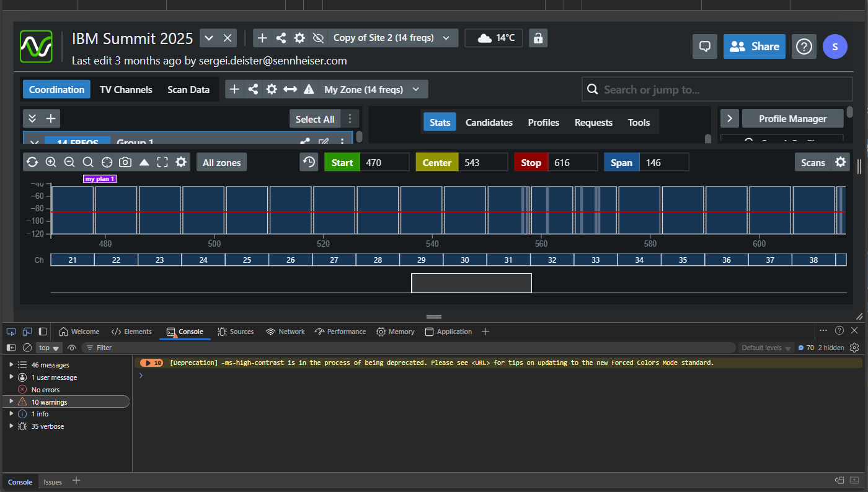
Task: Click the reset zoom magnifier icon
Action: click(88, 162)
